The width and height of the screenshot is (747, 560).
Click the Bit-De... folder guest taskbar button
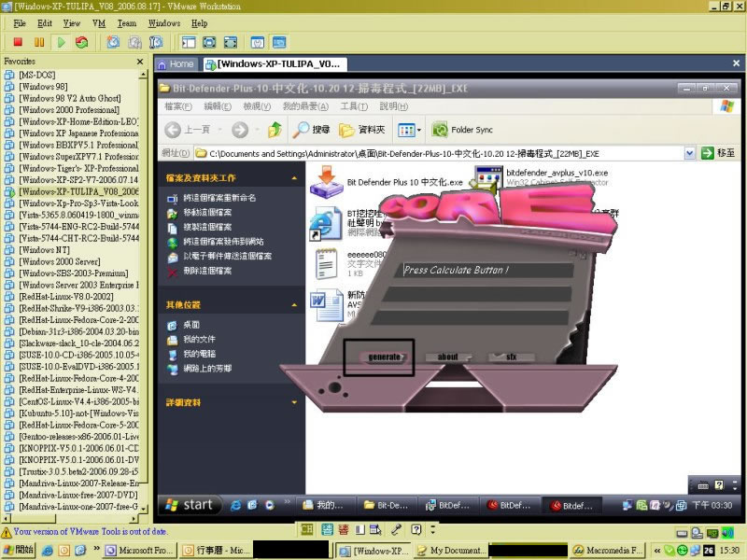[x=387, y=505]
